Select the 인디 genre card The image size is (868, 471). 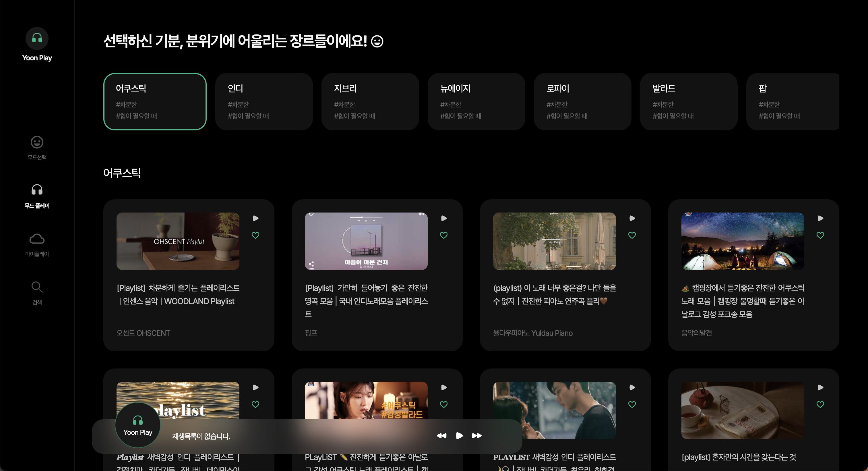264,101
